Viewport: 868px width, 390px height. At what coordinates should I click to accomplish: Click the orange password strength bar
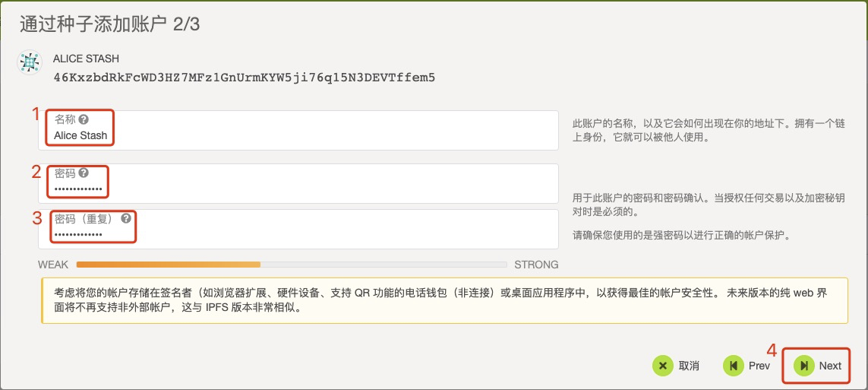pos(169,265)
